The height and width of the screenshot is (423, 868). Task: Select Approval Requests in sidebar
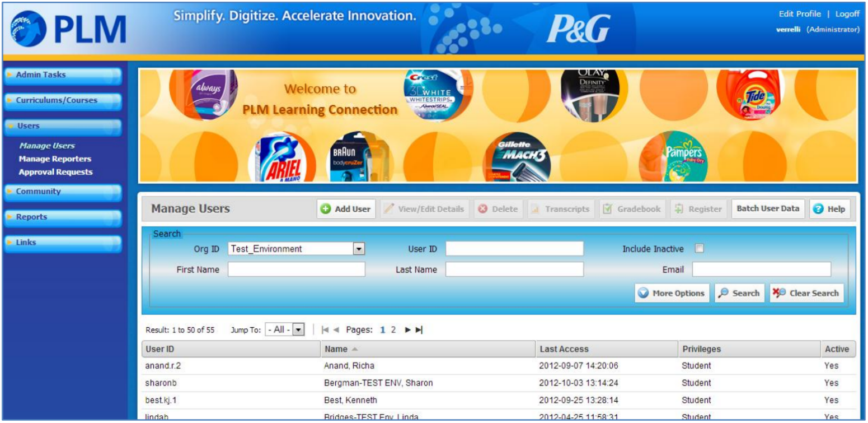coord(55,172)
